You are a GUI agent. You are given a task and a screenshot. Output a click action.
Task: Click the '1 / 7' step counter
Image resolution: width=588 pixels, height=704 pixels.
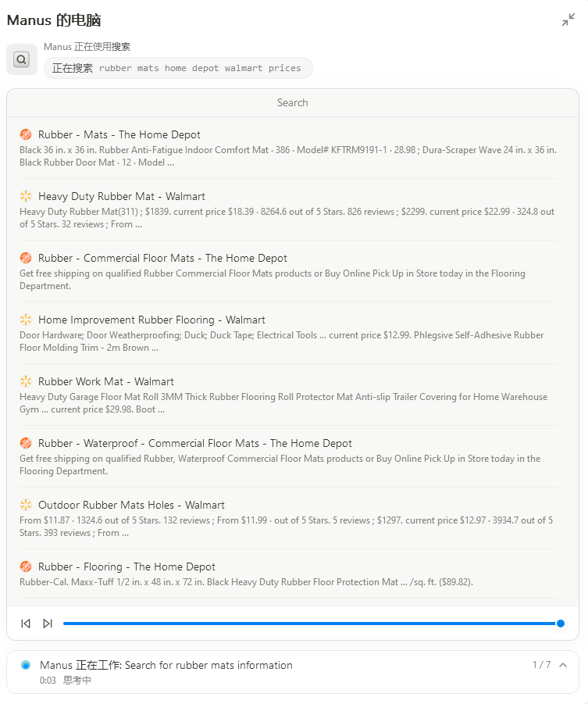click(541, 665)
